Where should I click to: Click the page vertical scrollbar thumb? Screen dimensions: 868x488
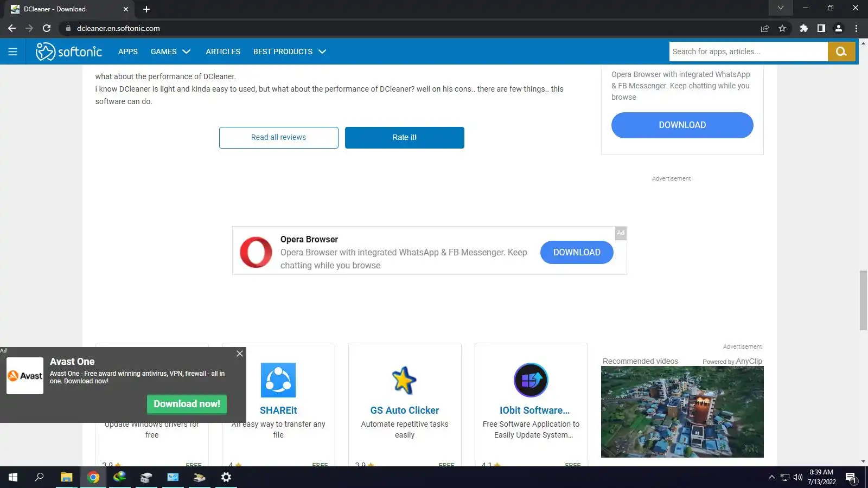(x=863, y=300)
